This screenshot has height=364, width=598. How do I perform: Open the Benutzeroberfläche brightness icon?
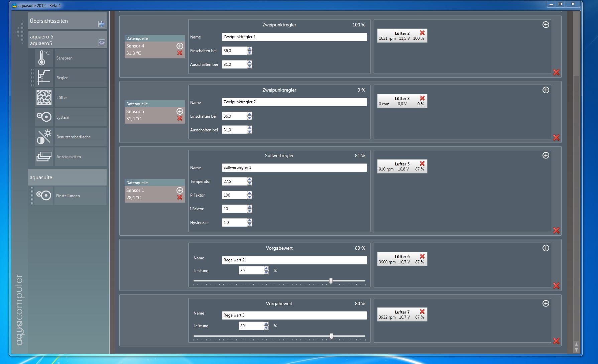coord(44,137)
